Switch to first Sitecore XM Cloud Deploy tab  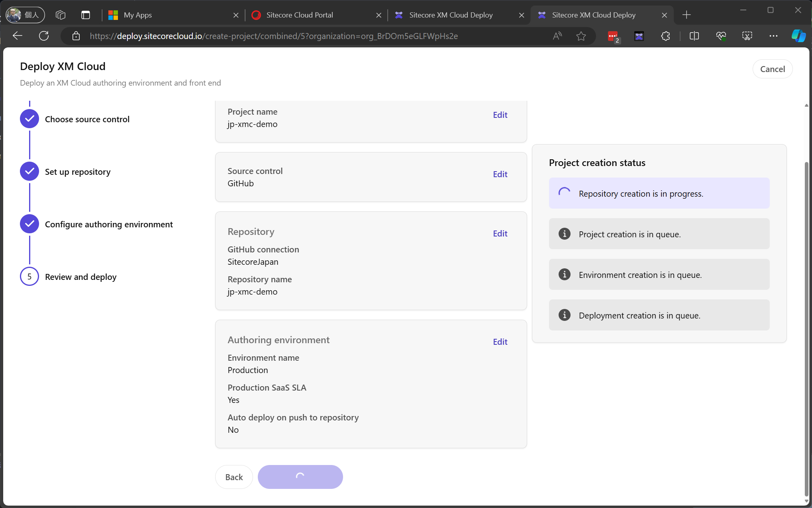[x=458, y=15]
